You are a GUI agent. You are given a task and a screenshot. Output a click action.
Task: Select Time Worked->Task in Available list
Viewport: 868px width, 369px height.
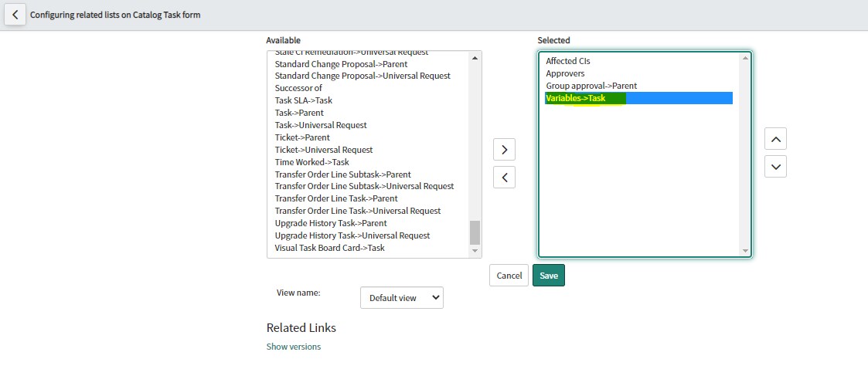311,162
